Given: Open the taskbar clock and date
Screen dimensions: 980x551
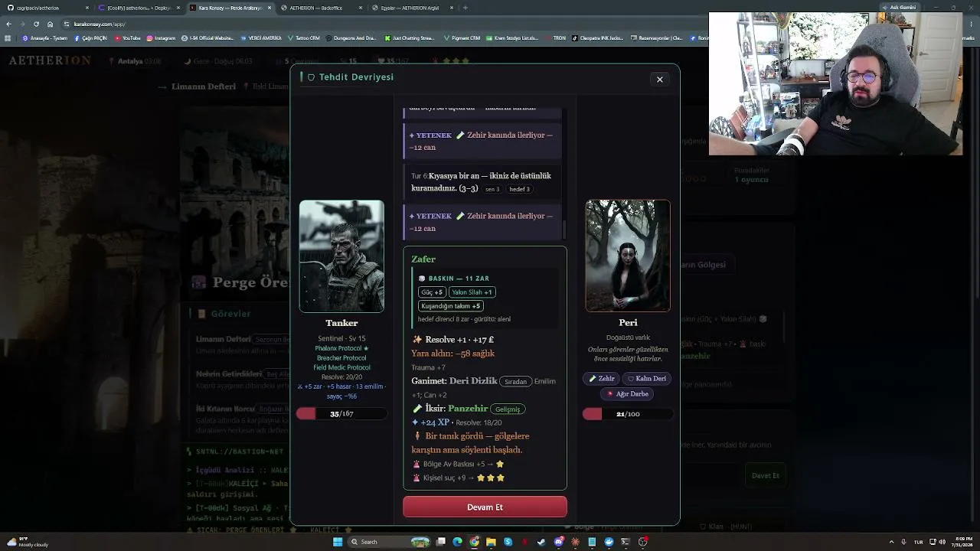Looking at the screenshot, I should [962, 542].
